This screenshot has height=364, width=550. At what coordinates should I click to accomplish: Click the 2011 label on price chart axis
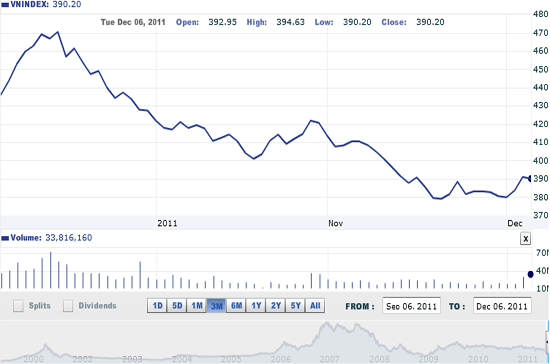167,223
